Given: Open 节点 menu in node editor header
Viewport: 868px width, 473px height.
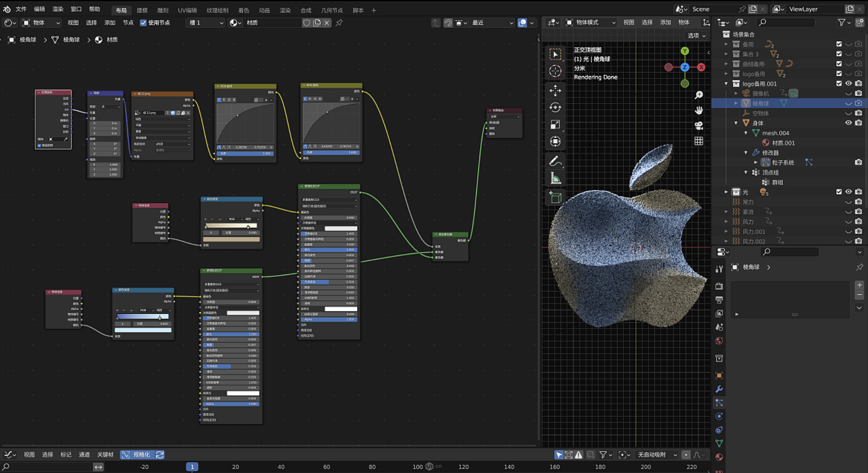Looking at the screenshot, I should pyautogui.click(x=128, y=23).
